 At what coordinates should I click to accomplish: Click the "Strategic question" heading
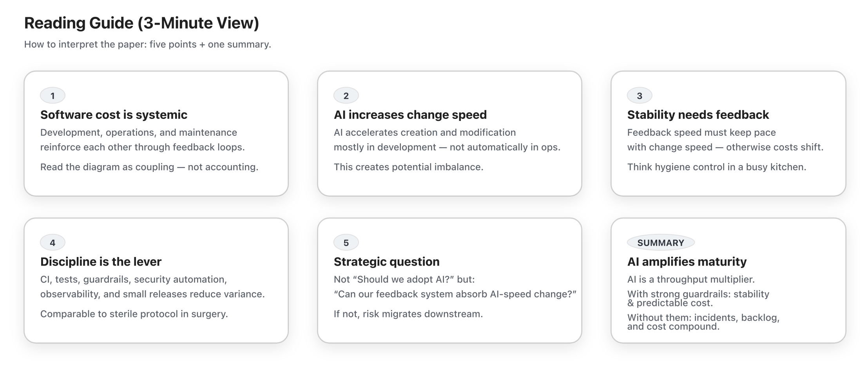[x=386, y=261]
